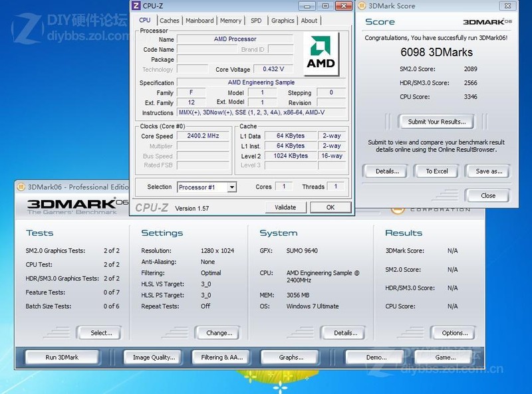
Task: Click the '6098 3DMarks' score text
Action: pos(436,52)
